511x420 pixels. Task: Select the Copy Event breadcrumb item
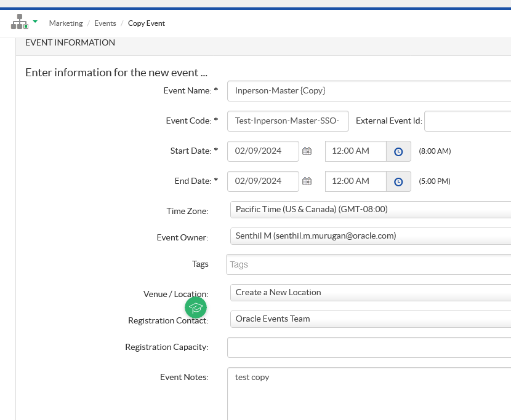pos(147,23)
